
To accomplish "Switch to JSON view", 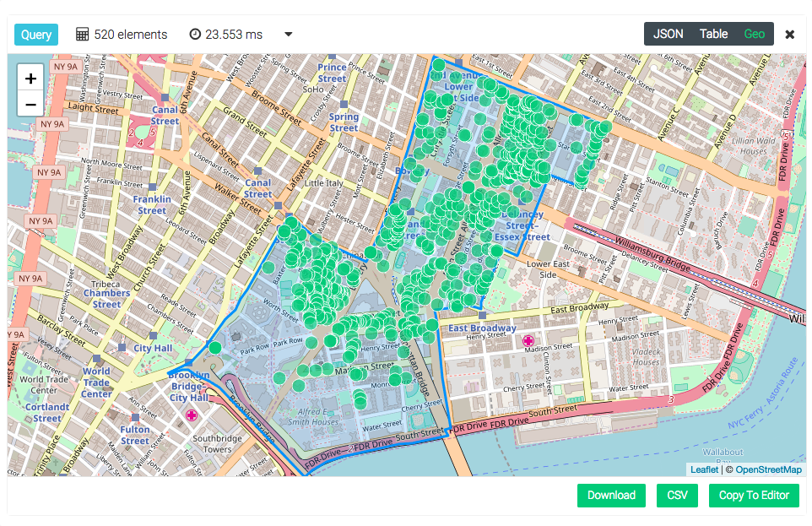I will pos(669,34).
